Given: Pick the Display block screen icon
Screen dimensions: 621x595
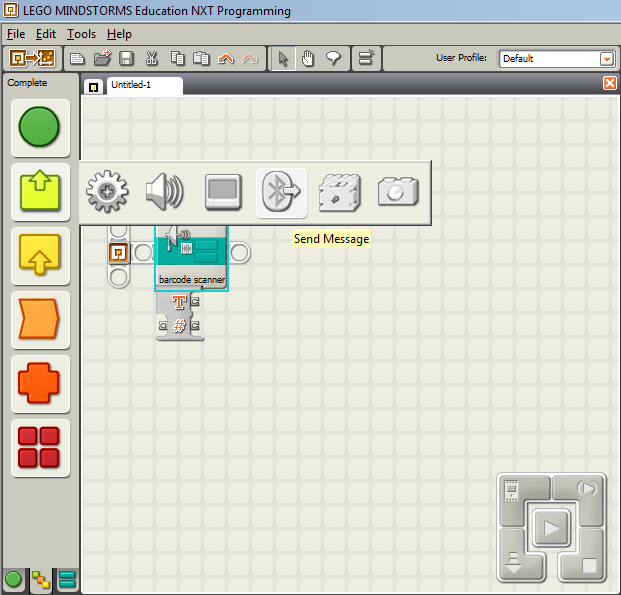Looking at the screenshot, I should click(223, 192).
